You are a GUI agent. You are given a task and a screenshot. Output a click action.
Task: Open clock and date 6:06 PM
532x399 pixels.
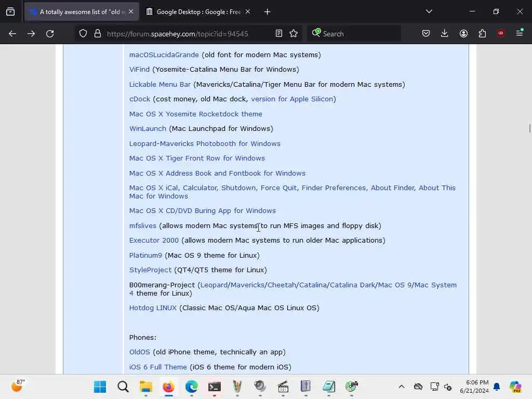[474, 387]
